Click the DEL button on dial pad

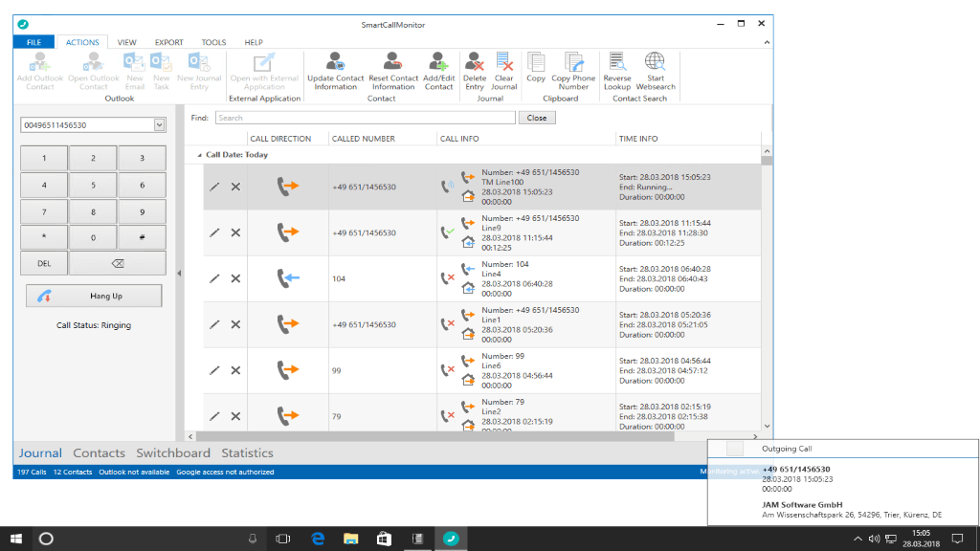coord(44,264)
